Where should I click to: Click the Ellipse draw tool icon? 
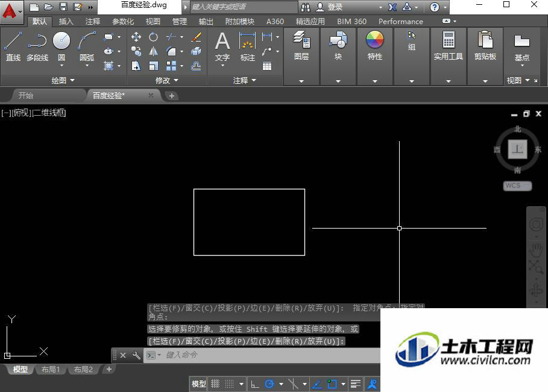click(109, 51)
